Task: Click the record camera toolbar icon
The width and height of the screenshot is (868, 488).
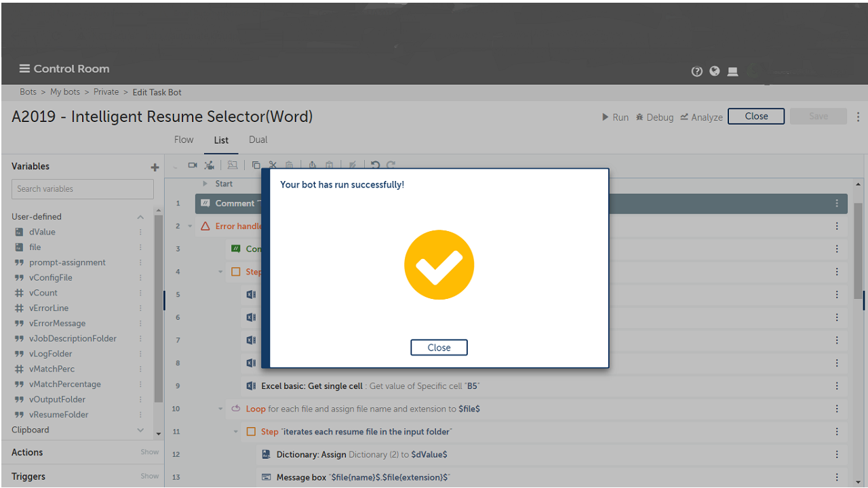Action: click(193, 165)
